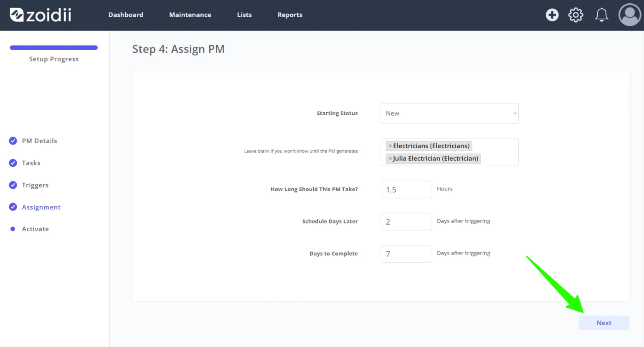Click the Days to Complete field

click(406, 254)
